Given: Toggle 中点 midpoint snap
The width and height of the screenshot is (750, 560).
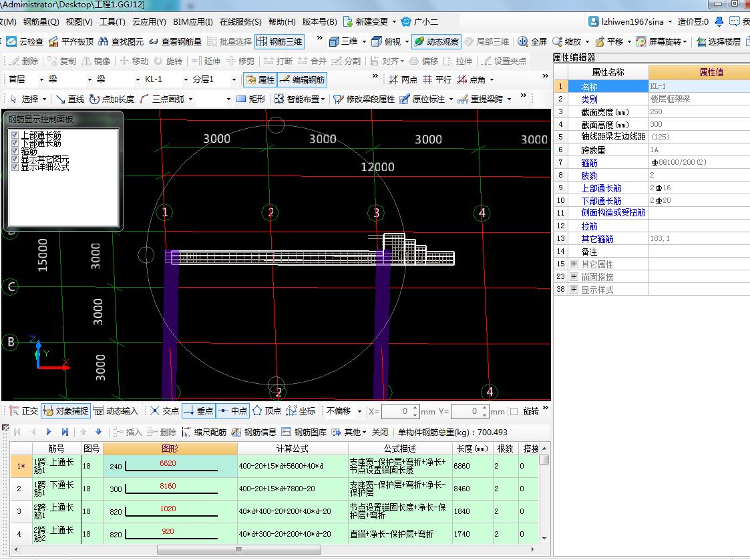Looking at the screenshot, I should click(232, 410).
